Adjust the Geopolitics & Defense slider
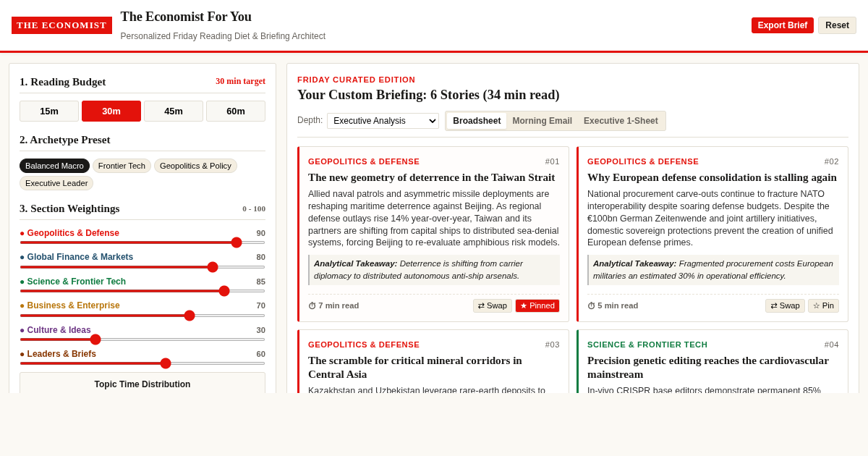Viewport: 868px width, 456px height. [x=142, y=242]
